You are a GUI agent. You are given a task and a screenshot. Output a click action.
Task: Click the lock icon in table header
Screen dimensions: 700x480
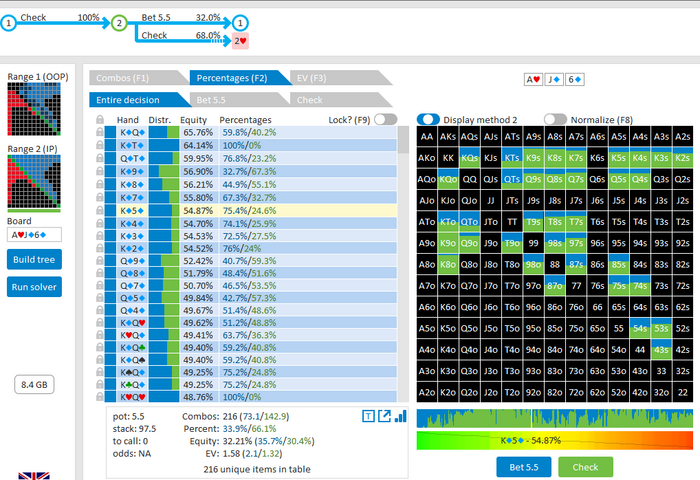[100, 119]
